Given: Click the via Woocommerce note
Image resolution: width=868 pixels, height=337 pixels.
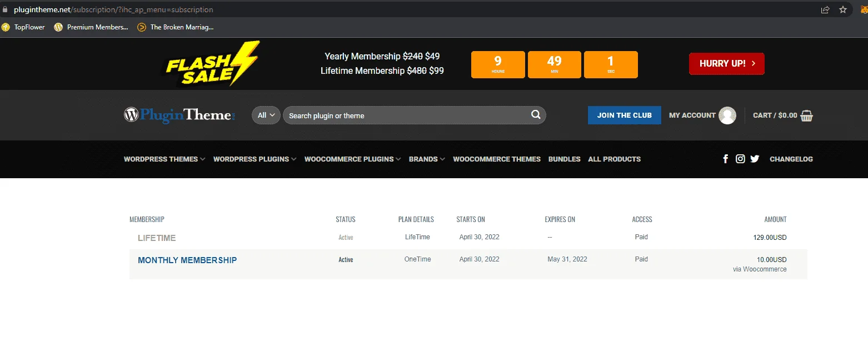Looking at the screenshot, I should 760,269.
